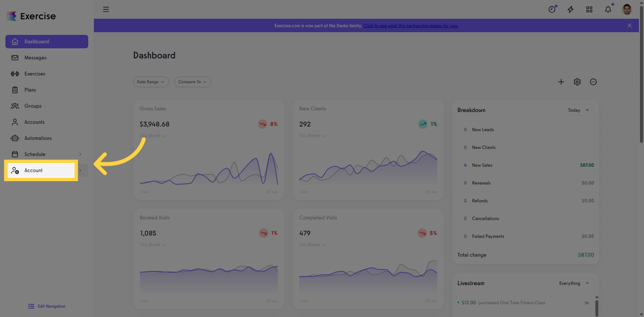
Task: Dismiss the Daxko announcement banner
Action: click(x=629, y=25)
